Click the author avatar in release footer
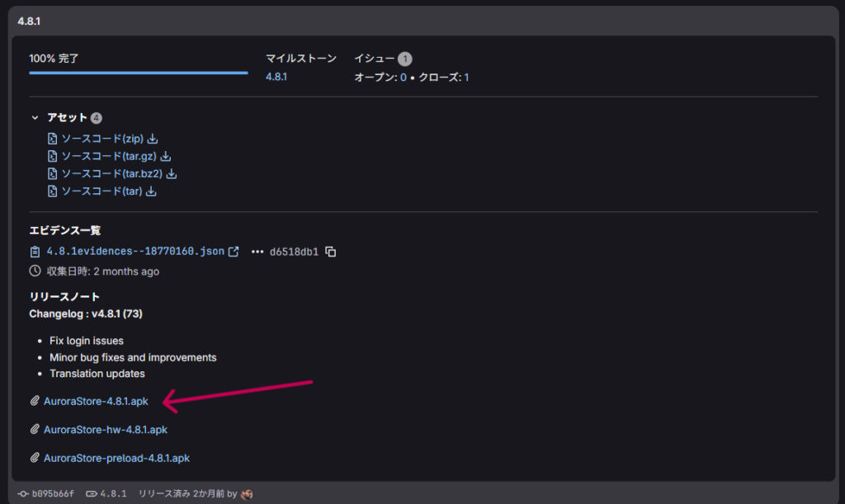The width and height of the screenshot is (845, 504). coord(246,494)
